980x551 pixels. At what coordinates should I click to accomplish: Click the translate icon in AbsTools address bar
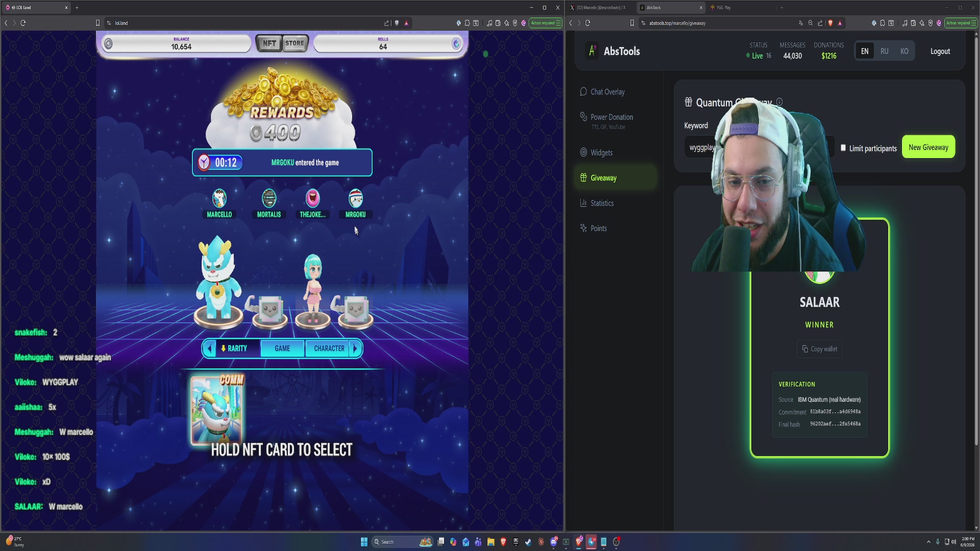coord(800,23)
